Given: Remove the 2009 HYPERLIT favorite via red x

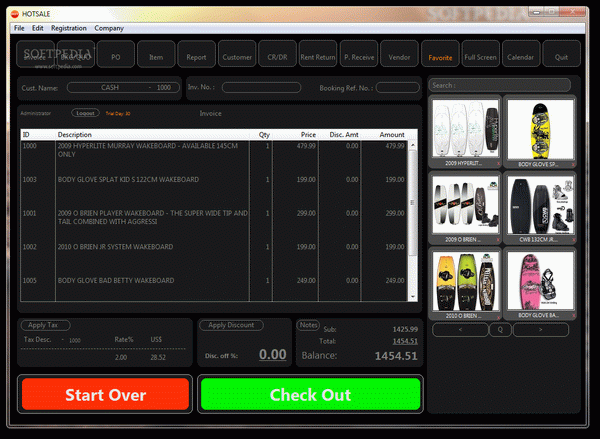Looking at the screenshot, I should pos(498,164).
